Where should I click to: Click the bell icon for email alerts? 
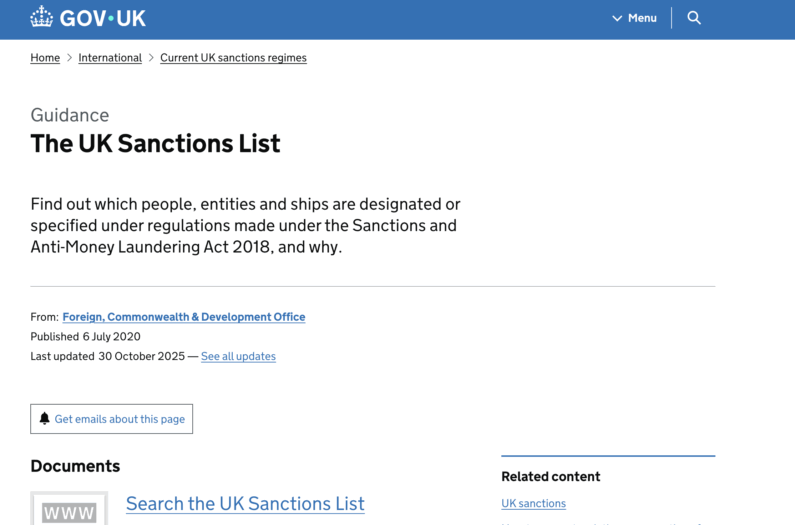[x=44, y=419]
